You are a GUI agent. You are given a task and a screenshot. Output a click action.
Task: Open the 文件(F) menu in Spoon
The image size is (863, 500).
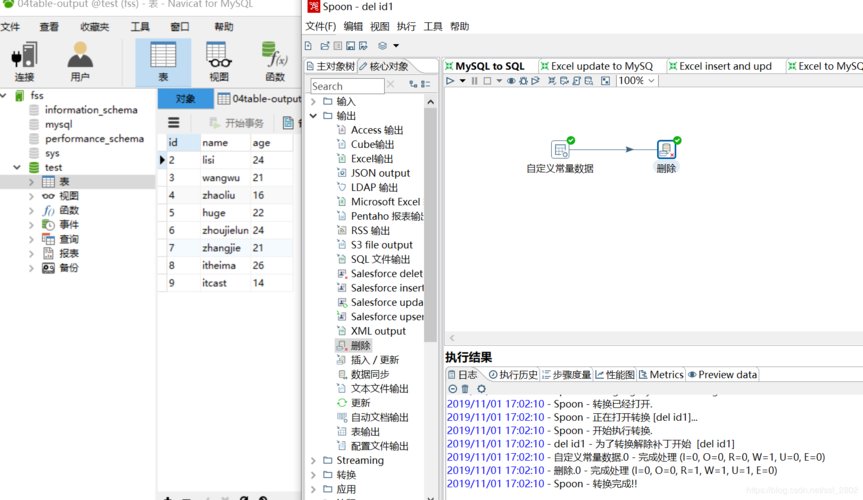click(320, 26)
